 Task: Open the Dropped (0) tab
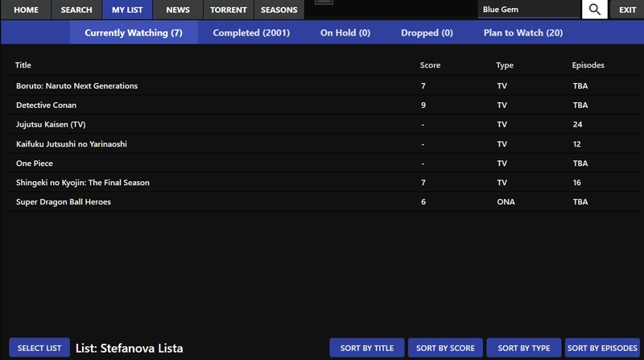427,32
